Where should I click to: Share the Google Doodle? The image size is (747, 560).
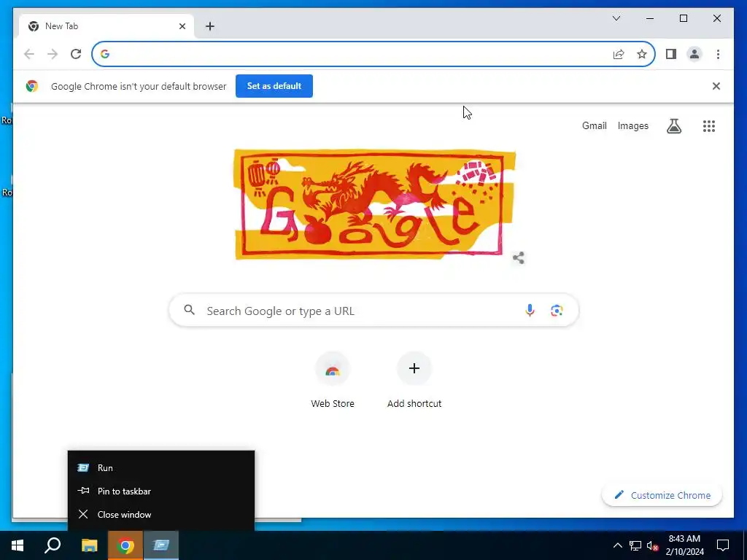point(519,258)
